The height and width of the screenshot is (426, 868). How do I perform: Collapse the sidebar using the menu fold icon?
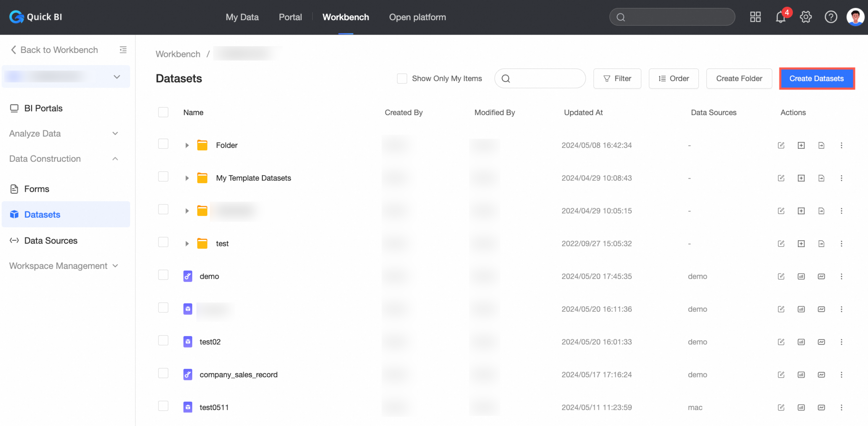[123, 50]
